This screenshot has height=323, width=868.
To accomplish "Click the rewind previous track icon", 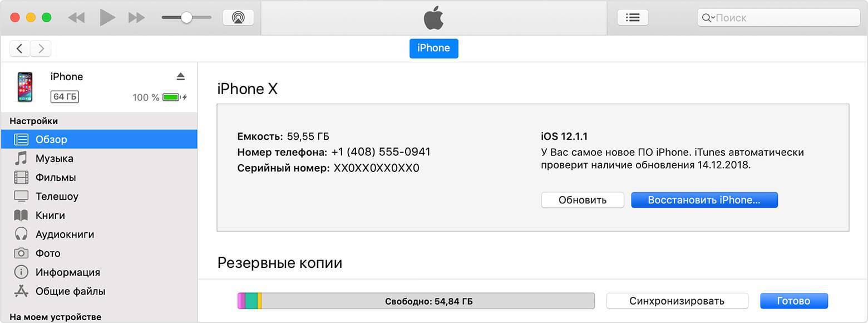I will [x=76, y=17].
